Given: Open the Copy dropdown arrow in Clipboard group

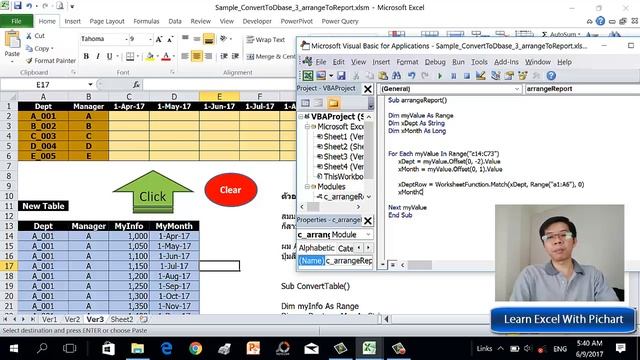Looking at the screenshot, I should (52, 49).
